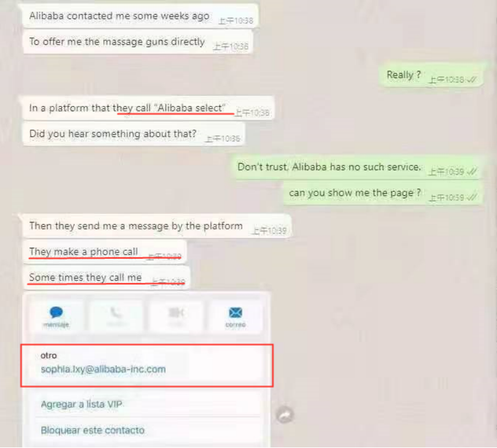
Task: Select the 'Alibaba select' platform message
Action: pos(148,108)
